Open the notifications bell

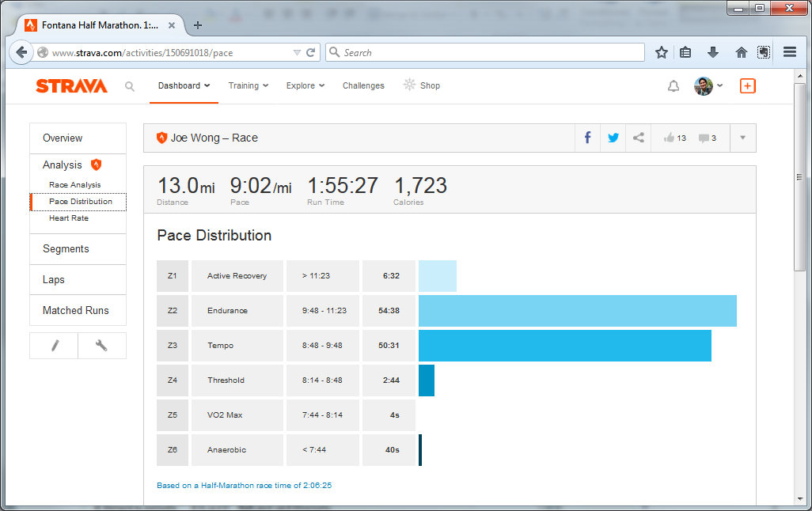click(674, 86)
